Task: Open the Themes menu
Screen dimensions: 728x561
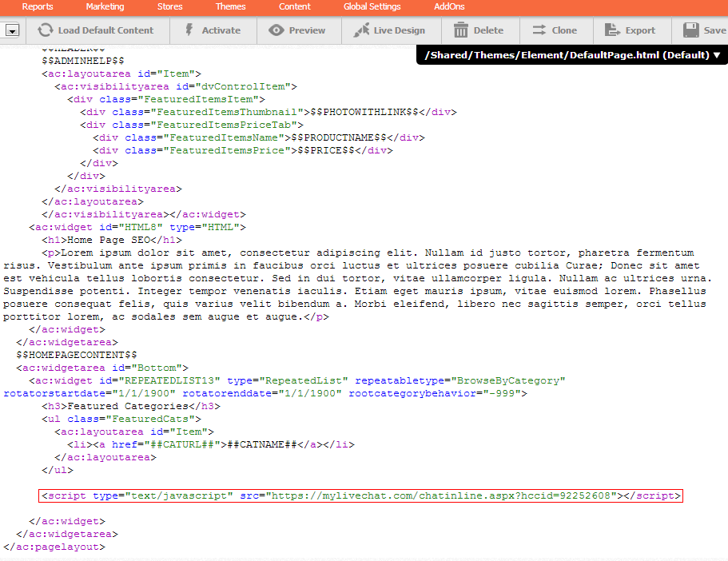Action: coord(231,6)
